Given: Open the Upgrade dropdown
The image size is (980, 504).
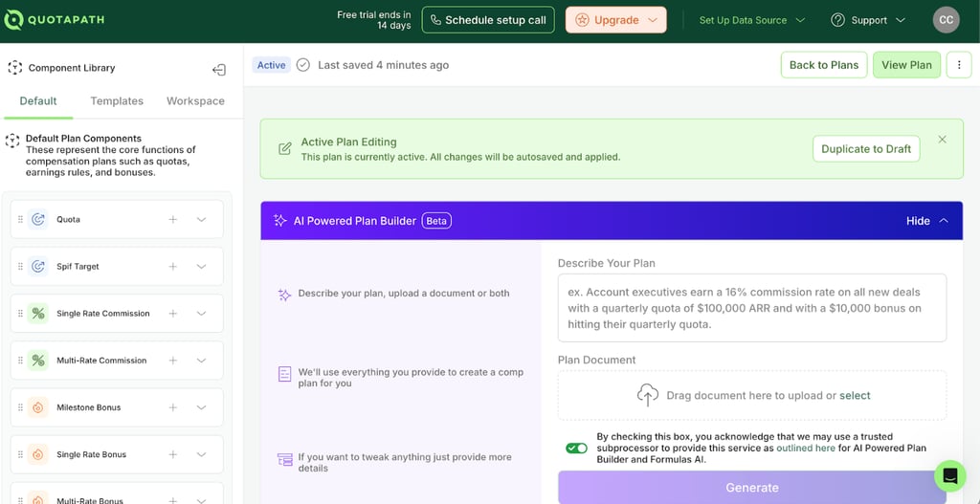Looking at the screenshot, I should [x=615, y=20].
